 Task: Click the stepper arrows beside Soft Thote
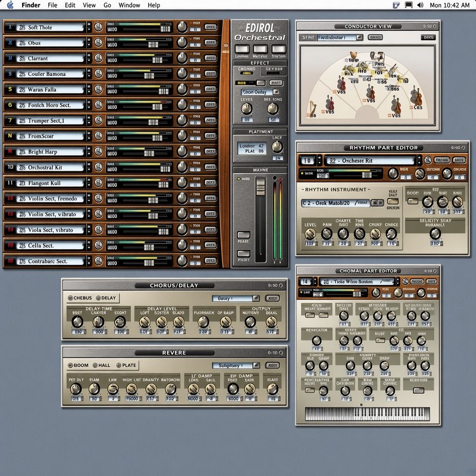click(x=89, y=27)
